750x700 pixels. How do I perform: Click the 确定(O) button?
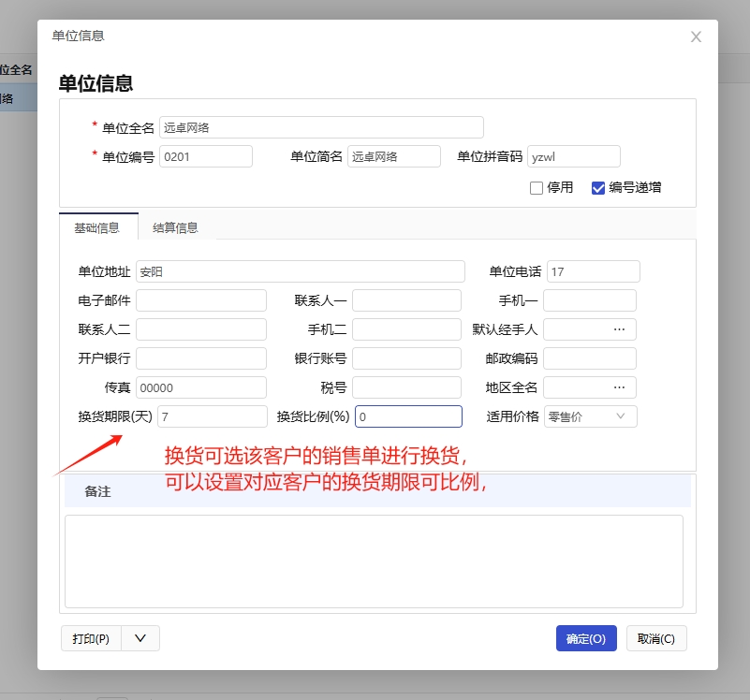coord(586,638)
